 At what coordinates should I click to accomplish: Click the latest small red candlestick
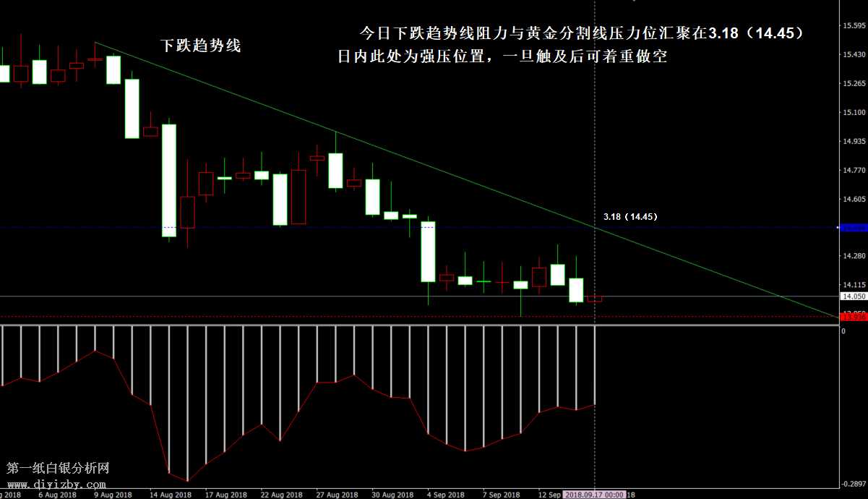click(x=594, y=299)
